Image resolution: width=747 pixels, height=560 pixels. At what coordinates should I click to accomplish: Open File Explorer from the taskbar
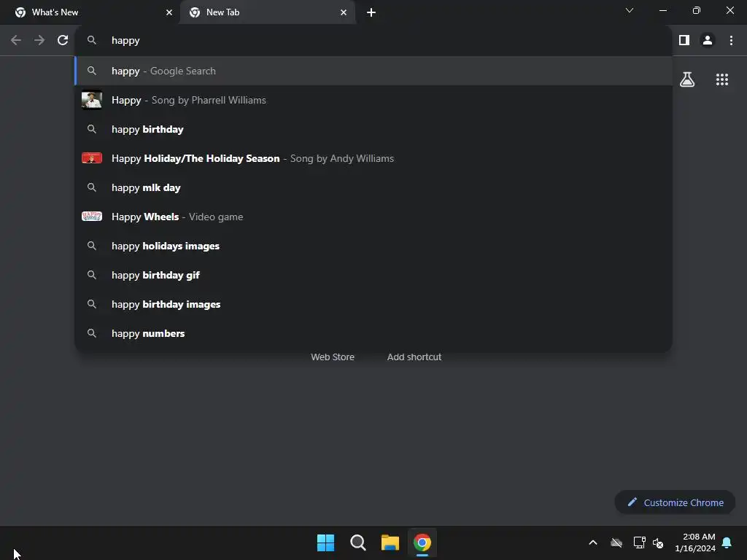click(x=390, y=542)
